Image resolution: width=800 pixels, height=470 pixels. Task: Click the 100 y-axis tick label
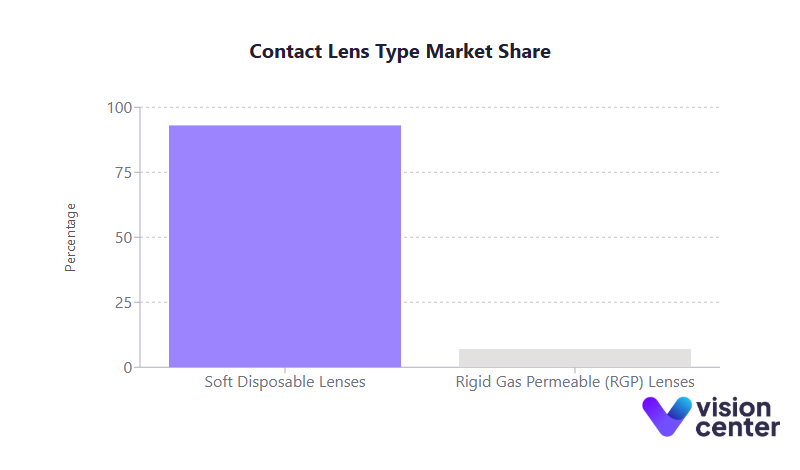[120, 108]
